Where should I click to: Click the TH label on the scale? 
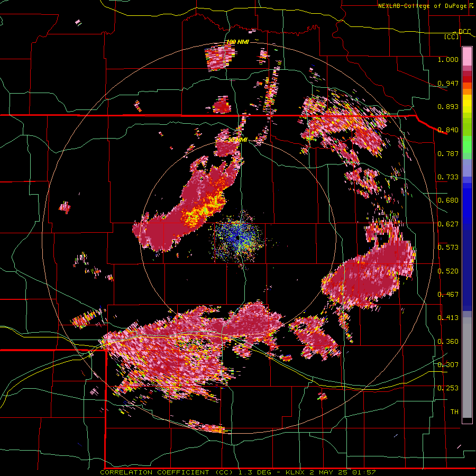454,412
